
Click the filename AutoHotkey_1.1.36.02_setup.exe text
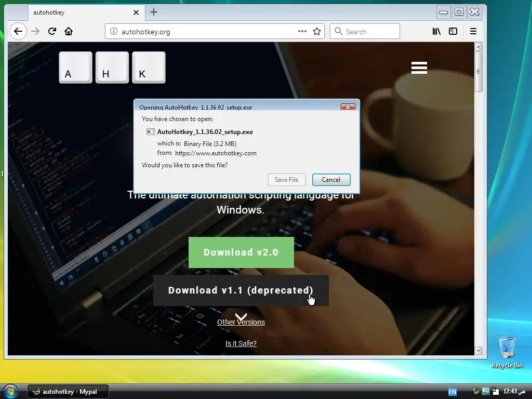[x=205, y=131]
